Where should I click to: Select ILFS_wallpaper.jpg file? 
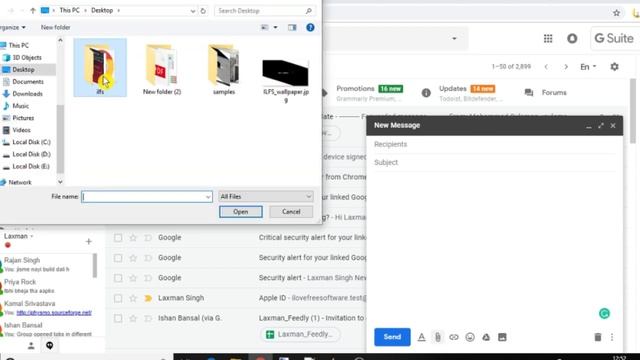(286, 80)
